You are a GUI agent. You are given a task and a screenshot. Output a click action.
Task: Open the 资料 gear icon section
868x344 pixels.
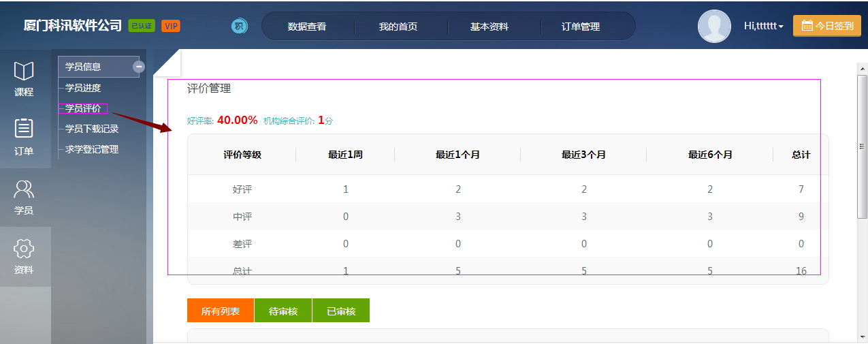(x=25, y=249)
